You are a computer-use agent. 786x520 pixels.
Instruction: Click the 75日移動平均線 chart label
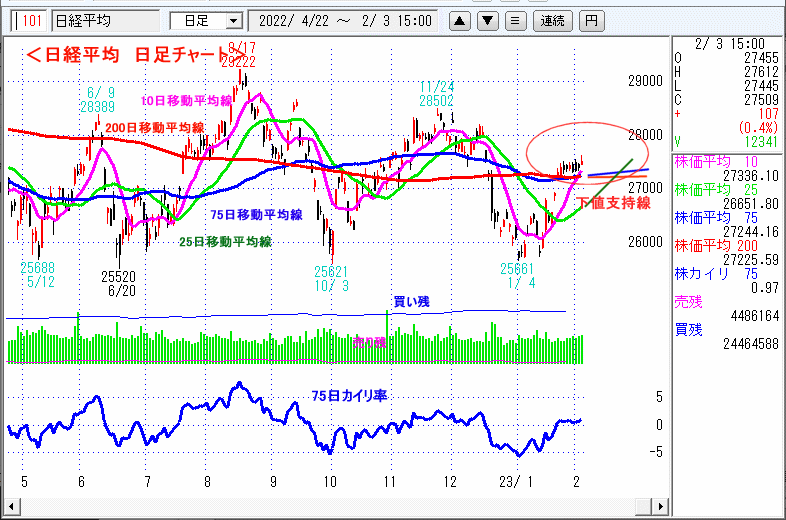click(256, 215)
